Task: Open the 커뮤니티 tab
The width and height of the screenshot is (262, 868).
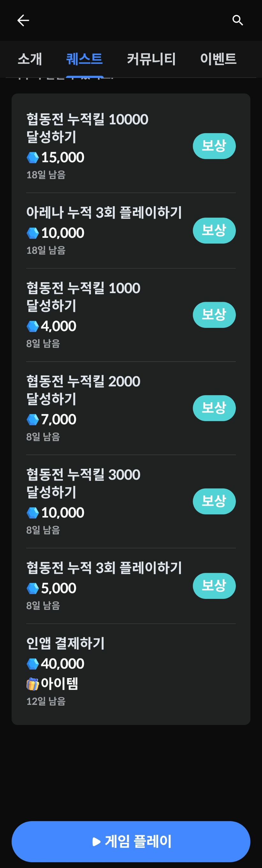Action: click(x=151, y=59)
